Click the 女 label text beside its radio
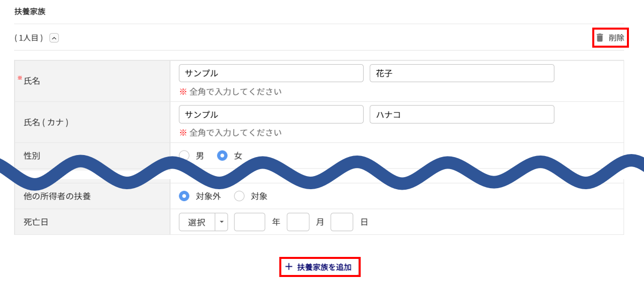Image resolution: width=644 pixels, height=282 pixels. click(238, 156)
